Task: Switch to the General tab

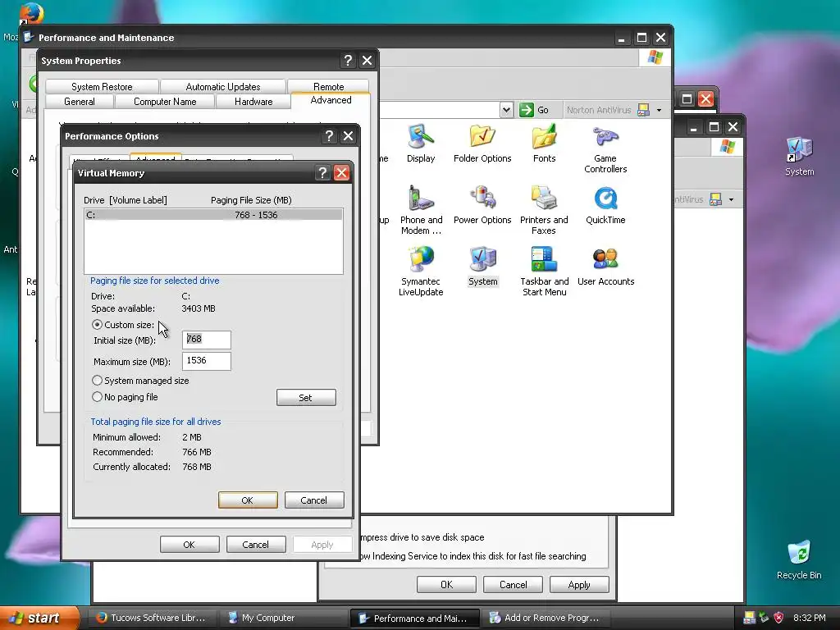Action: coord(80,101)
